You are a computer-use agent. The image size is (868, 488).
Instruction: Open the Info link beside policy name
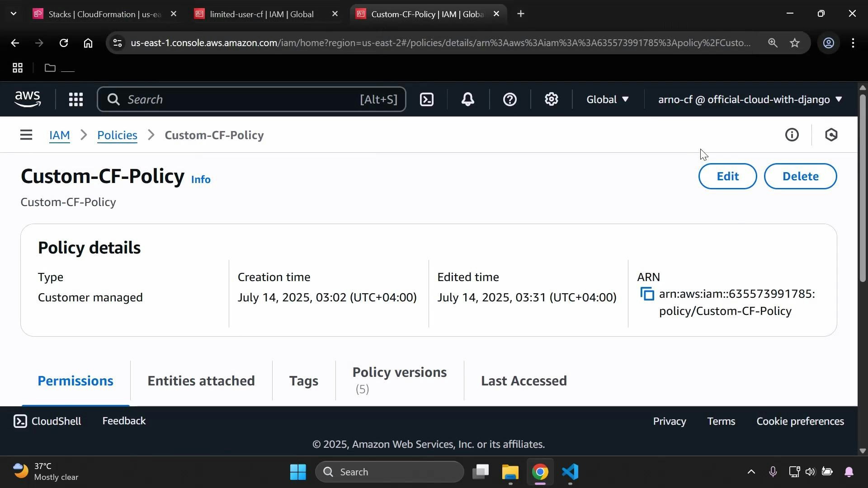tap(201, 179)
